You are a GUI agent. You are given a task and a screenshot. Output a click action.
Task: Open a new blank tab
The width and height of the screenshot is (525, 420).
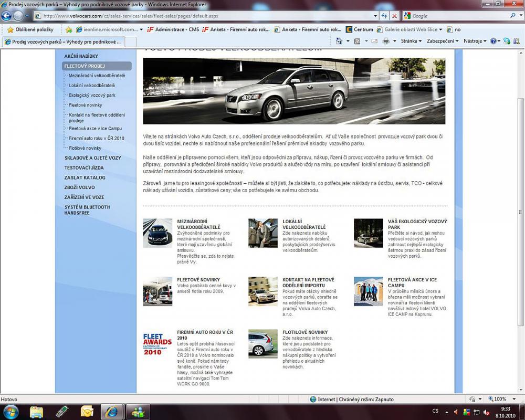[131, 42]
